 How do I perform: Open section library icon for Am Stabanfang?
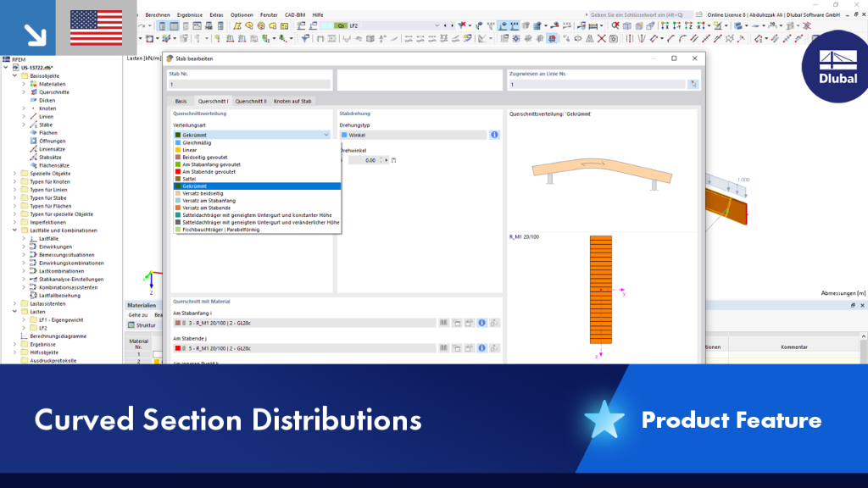[x=444, y=323]
